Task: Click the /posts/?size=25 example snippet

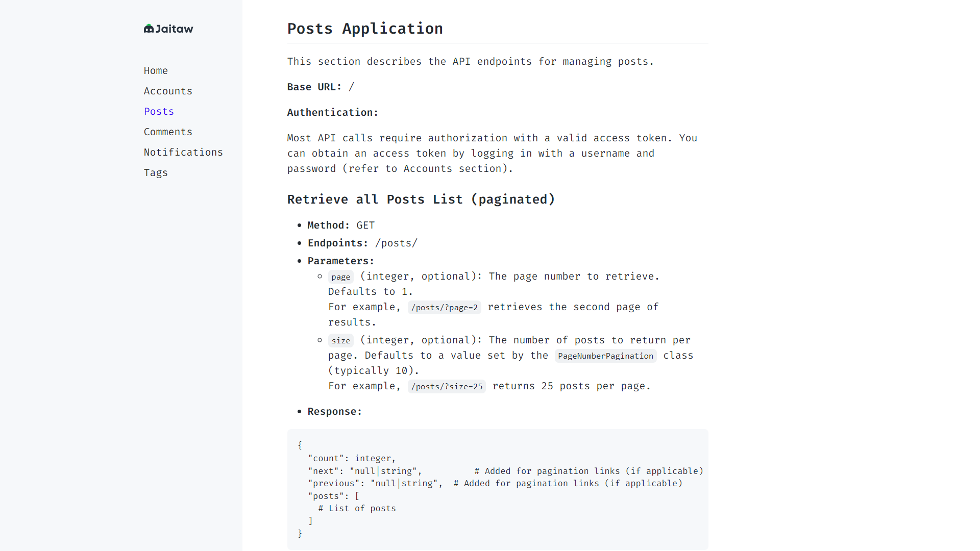Action: point(447,386)
